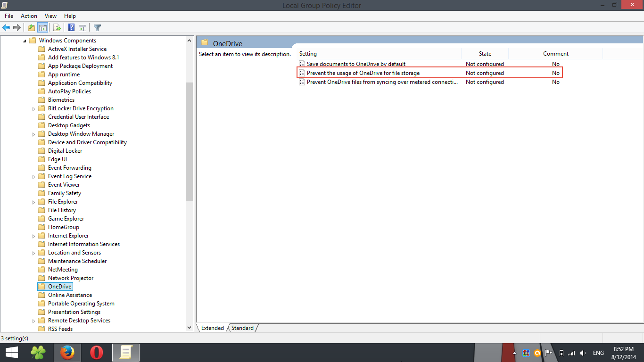The width and height of the screenshot is (644, 362).
Task: Toggle the Show/Hide Action Pane icon
Action: click(x=83, y=28)
